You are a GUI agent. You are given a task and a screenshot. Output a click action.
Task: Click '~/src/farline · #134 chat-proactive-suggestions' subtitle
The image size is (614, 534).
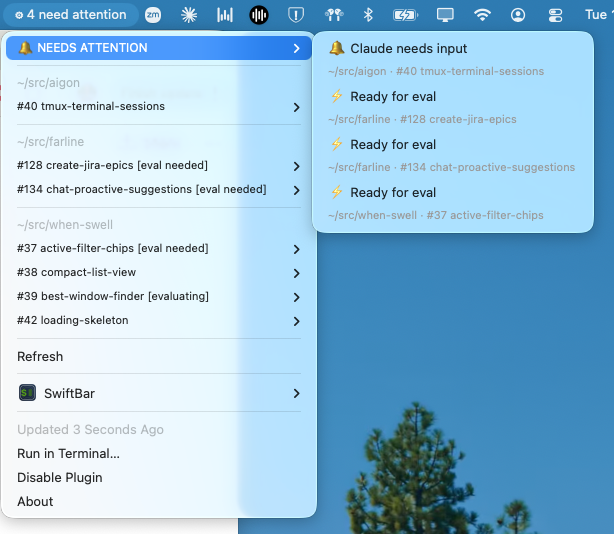[x=451, y=168]
